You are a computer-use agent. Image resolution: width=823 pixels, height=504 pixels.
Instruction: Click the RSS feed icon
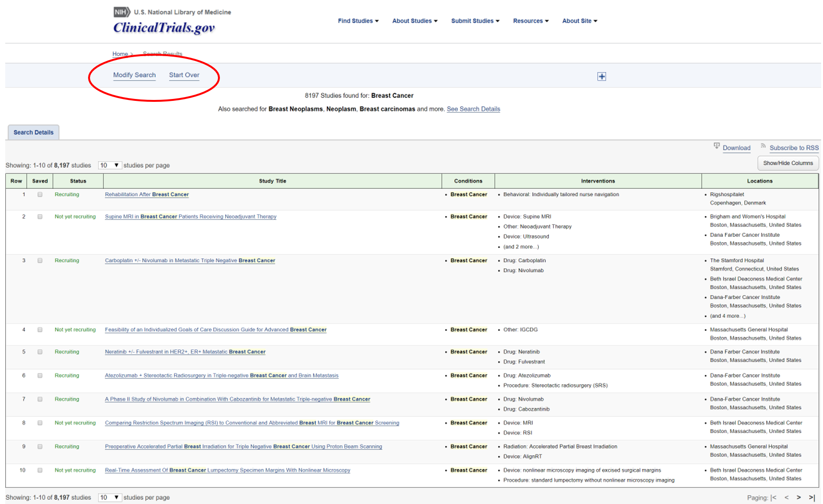[763, 146]
